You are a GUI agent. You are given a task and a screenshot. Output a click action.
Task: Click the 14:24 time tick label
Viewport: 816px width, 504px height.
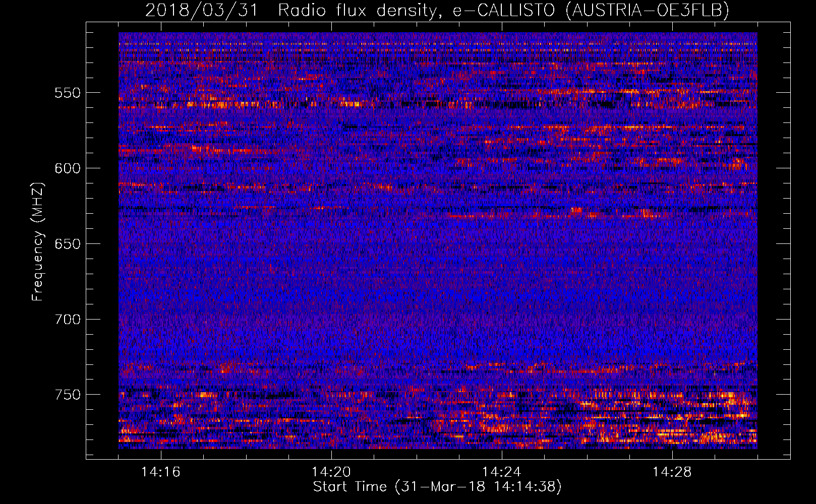pos(502,472)
